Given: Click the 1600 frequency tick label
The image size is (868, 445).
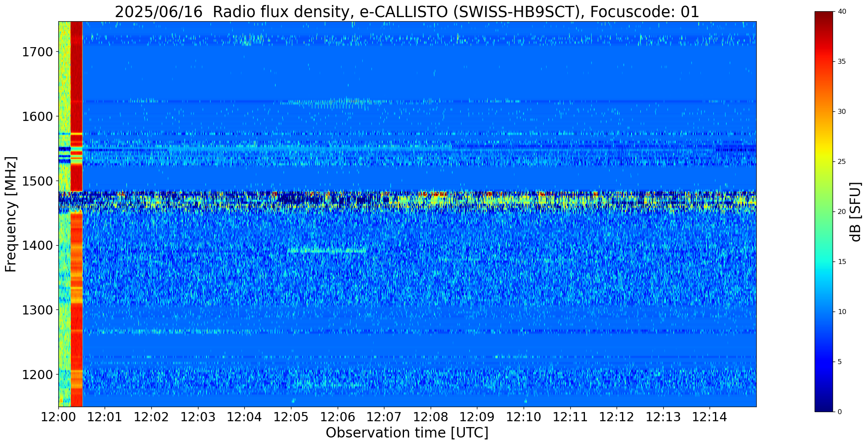Looking at the screenshot, I should click(x=37, y=116).
